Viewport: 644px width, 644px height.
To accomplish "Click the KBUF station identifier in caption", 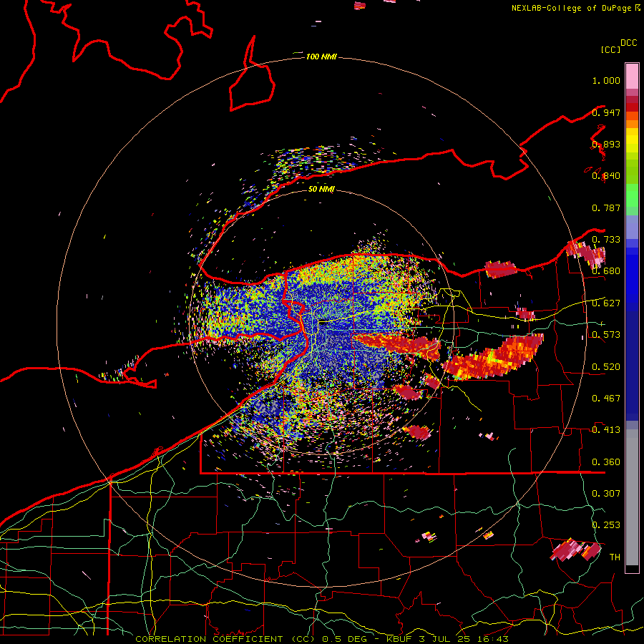I will (399, 639).
